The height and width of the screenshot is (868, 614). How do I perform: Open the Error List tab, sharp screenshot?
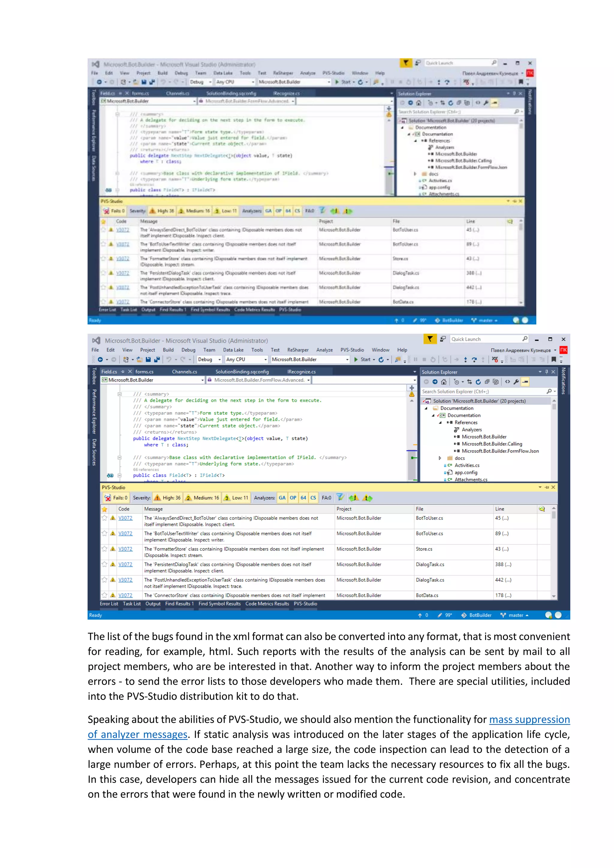109,604
